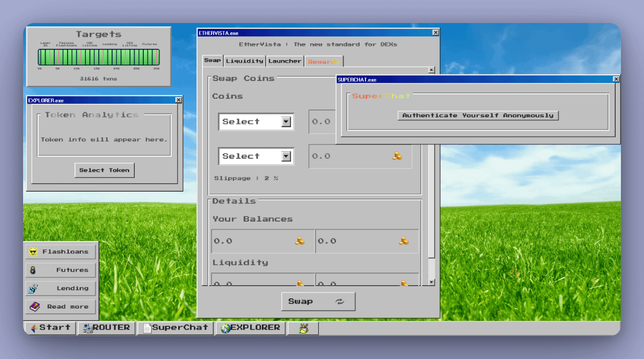The height and width of the screenshot is (359, 644).
Task: Click the paint cup tray icon in taskbar
Action: pos(303,328)
